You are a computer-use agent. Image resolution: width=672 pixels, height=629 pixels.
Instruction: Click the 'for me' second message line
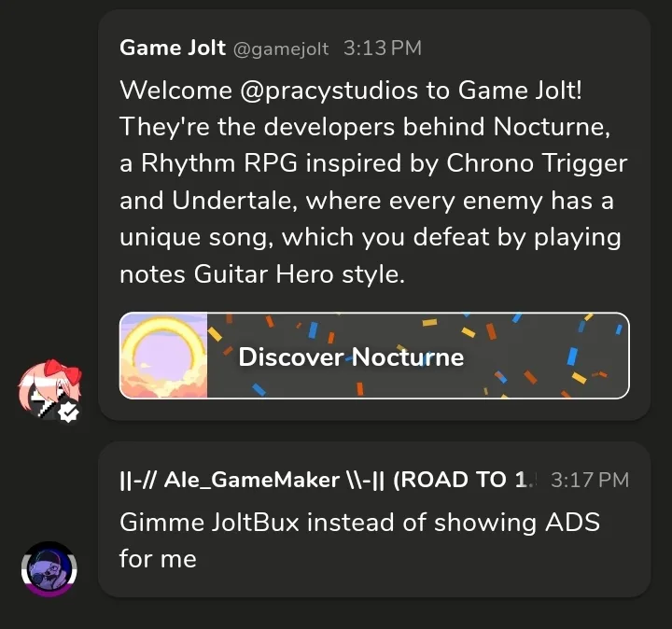click(158, 559)
